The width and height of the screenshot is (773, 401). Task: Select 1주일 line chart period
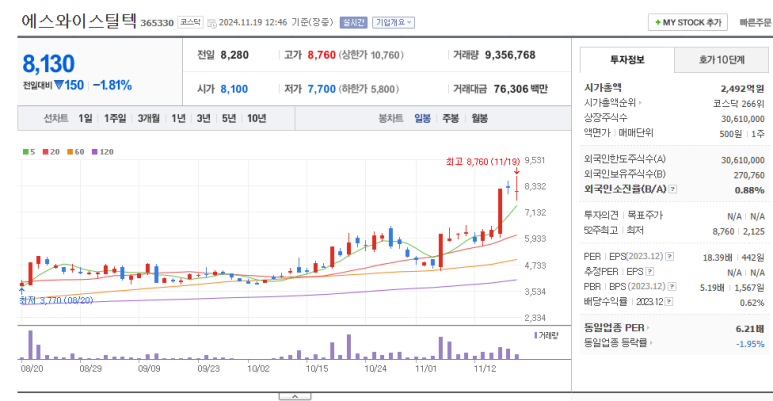click(x=115, y=118)
